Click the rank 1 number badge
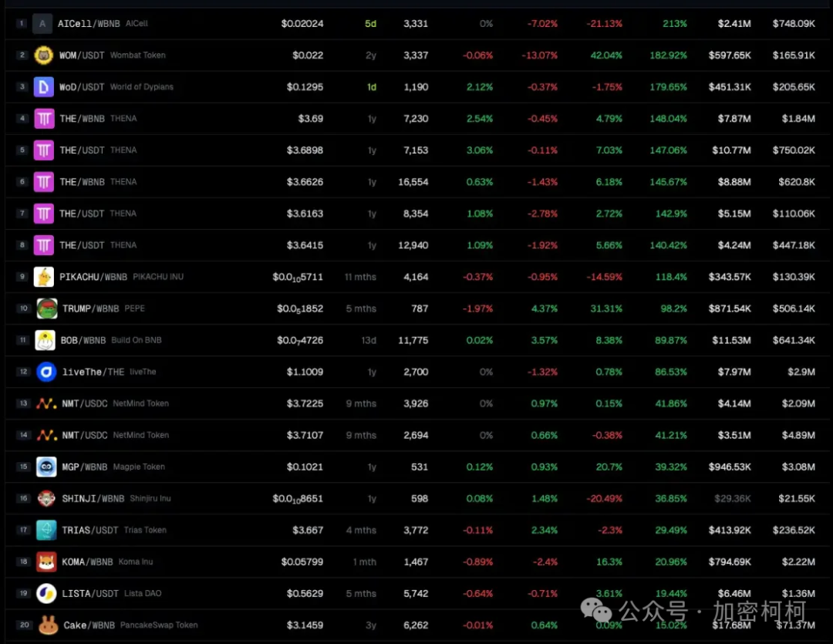This screenshot has height=644, width=833. click(x=21, y=24)
